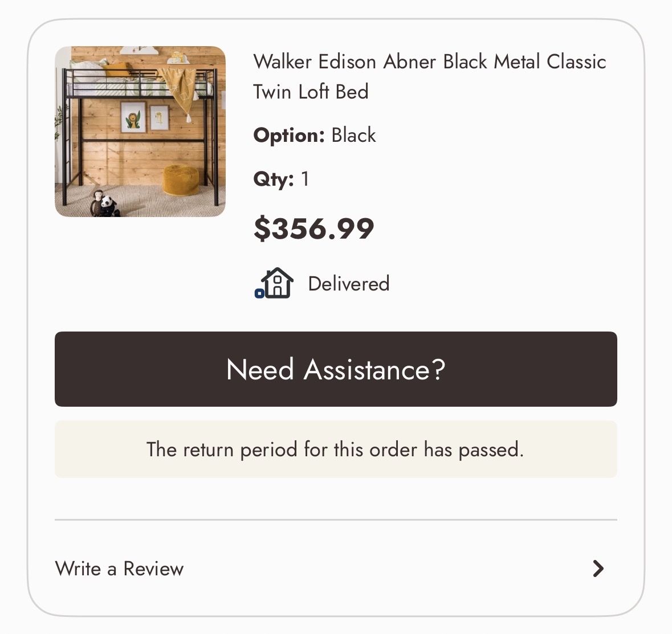Open the Write a Review link
This screenshot has width=672, height=634.
click(120, 568)
